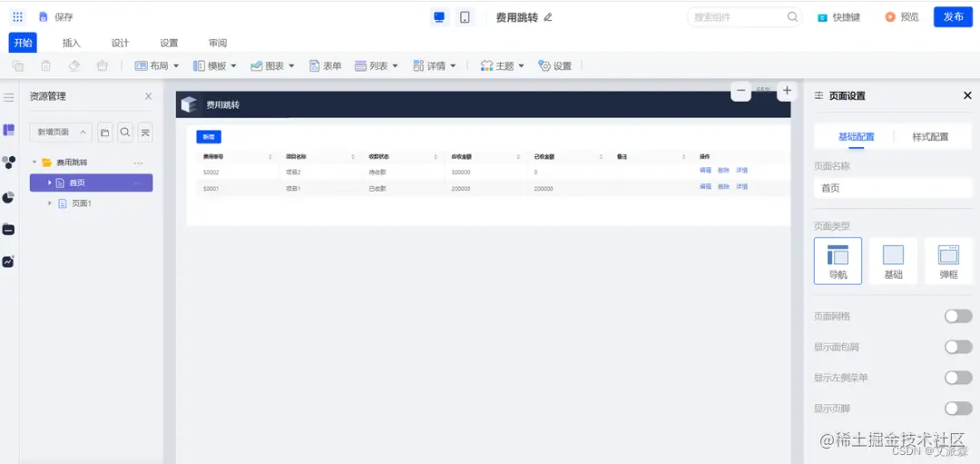Open the 主题 theme dropdown

503,65
